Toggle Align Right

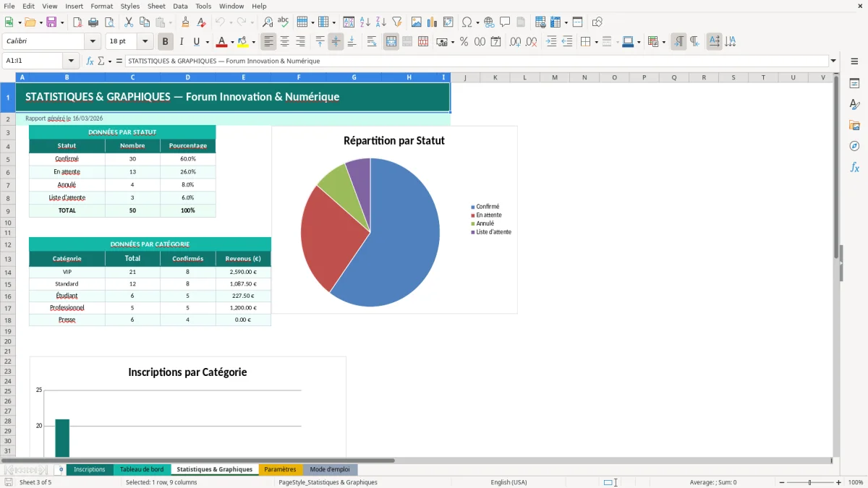[x=300, y=42]
